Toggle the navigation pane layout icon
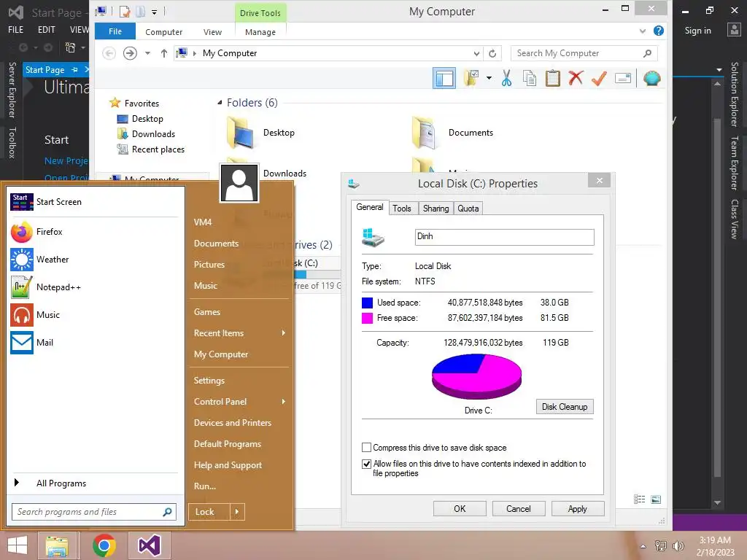The image size is (747, 560). (444, 78)
